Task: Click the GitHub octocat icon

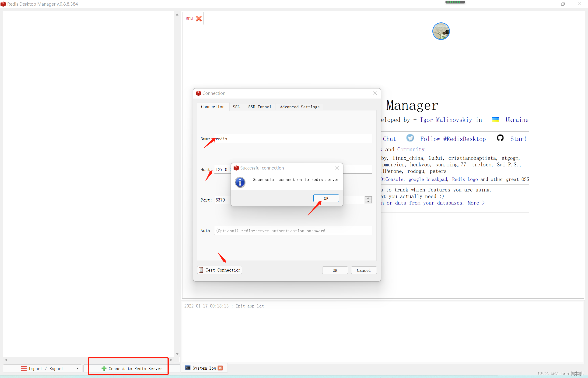Action: coord(500,138)
